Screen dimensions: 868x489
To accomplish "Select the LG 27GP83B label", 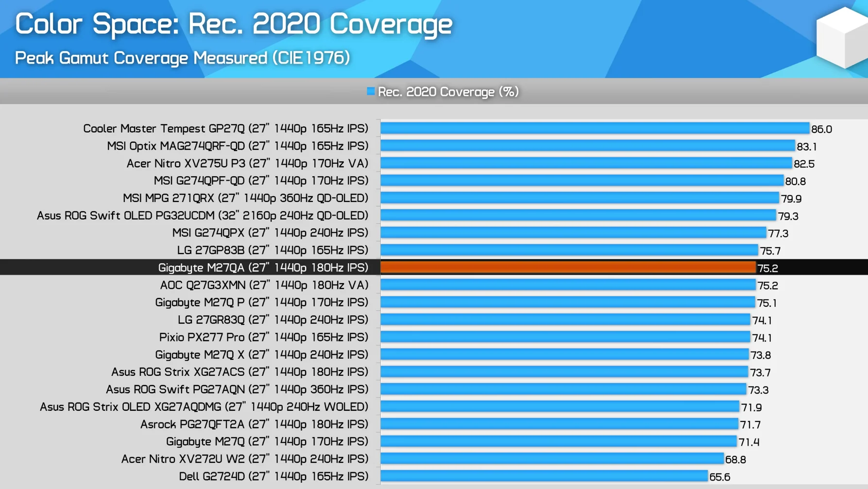I will [272, 250].
